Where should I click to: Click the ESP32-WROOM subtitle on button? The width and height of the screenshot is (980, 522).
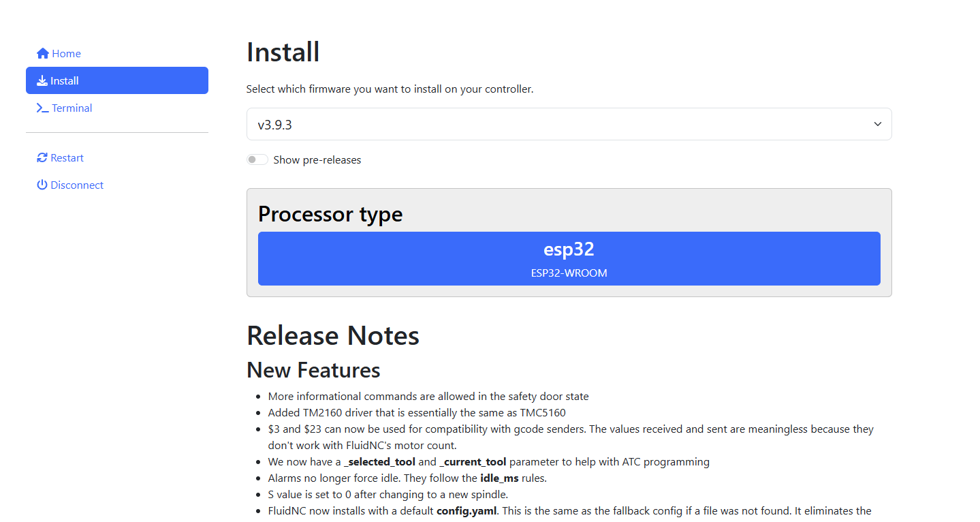(569, 273)
